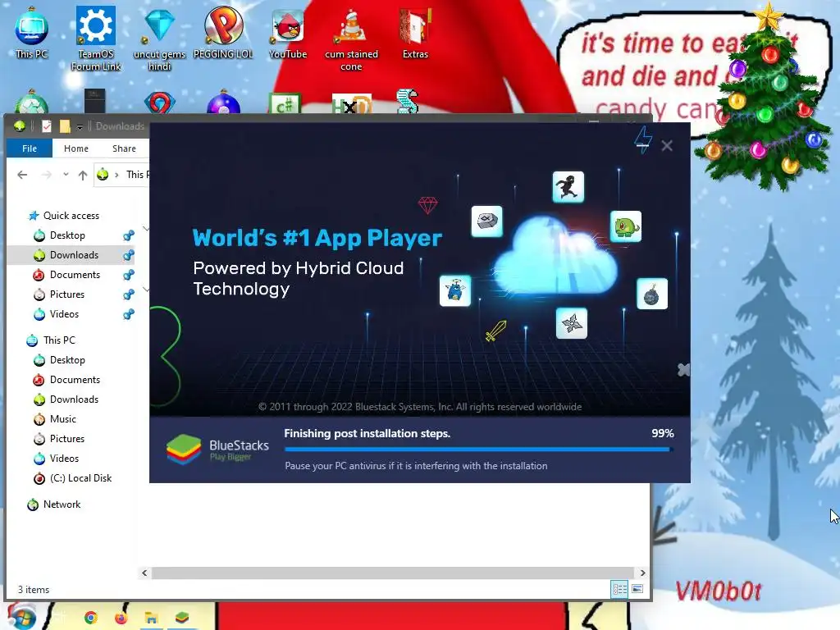Image resolution: width=840 pixels, height=630 pixels.
Task: Click the lightning bolt icon in BlueStacks installer
Action: tap(643, 139)
